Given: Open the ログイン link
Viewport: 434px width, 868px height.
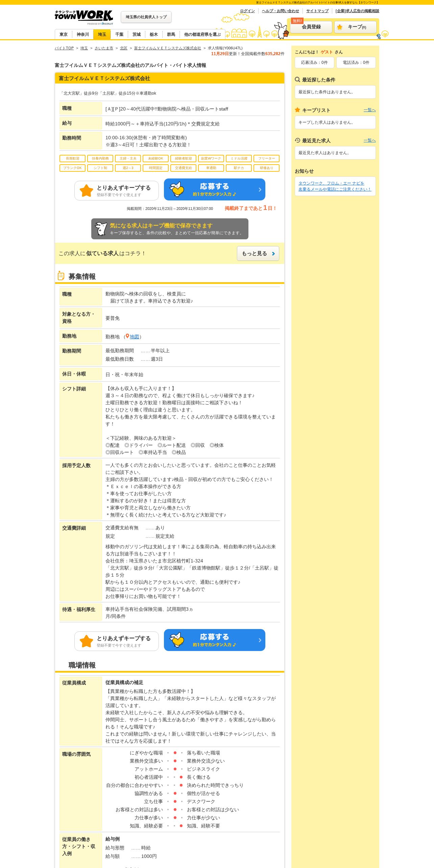Looking at the screenshot, I should click(x=247, y=11).
